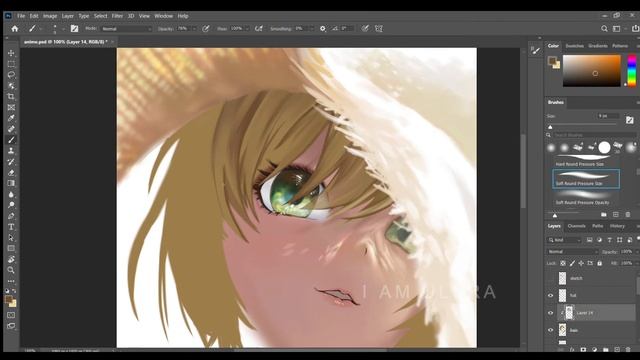Open brush settings panel from options bar
640x360 pixels.
[x=74, y=29]
